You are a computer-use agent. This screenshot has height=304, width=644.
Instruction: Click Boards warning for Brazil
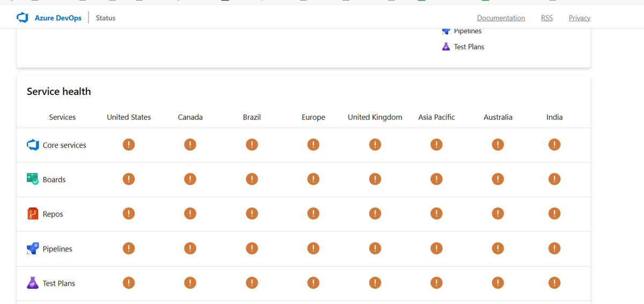pyautogui.click(x=252, y=179)
